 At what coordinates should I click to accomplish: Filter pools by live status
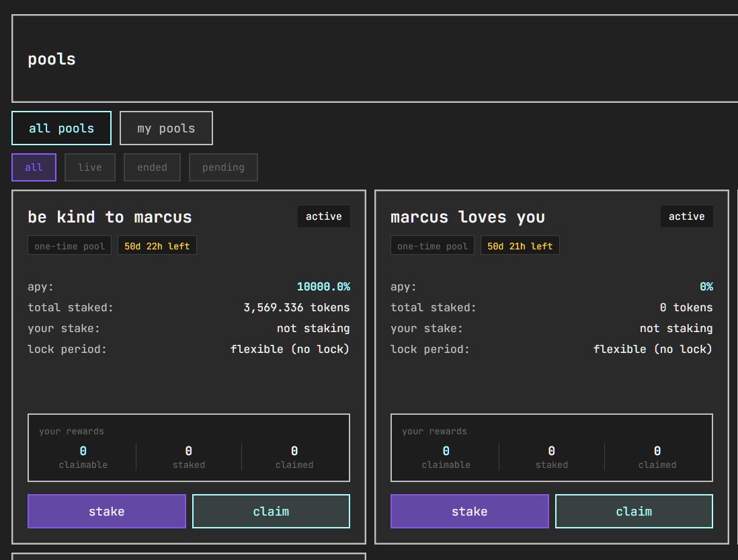[90, 167]
